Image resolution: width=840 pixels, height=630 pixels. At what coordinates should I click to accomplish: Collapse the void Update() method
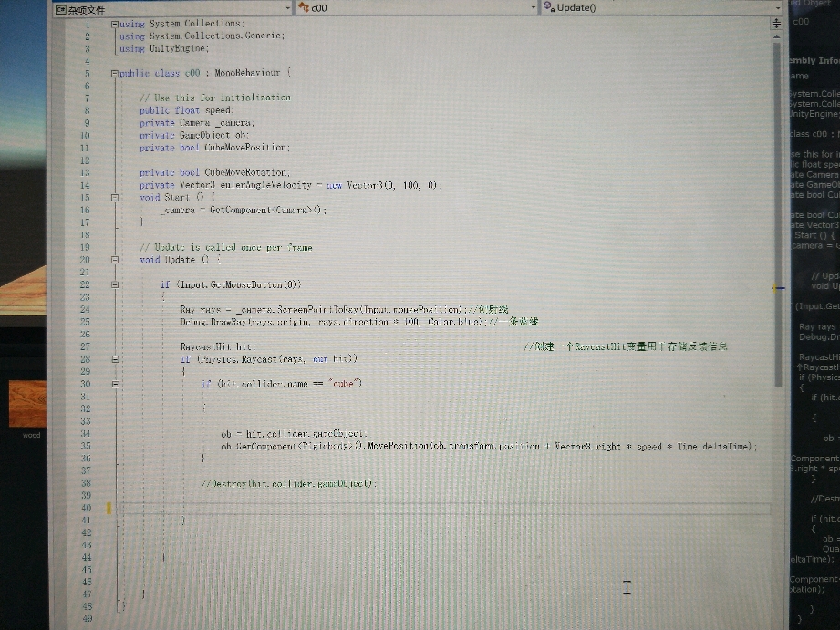point(115,260)
